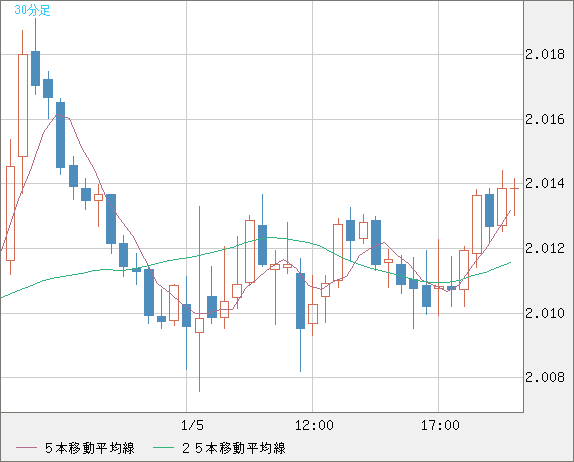Click the 12:00 time axis label
This screenshot has width=574, height=462.
(x=314, y=425)
